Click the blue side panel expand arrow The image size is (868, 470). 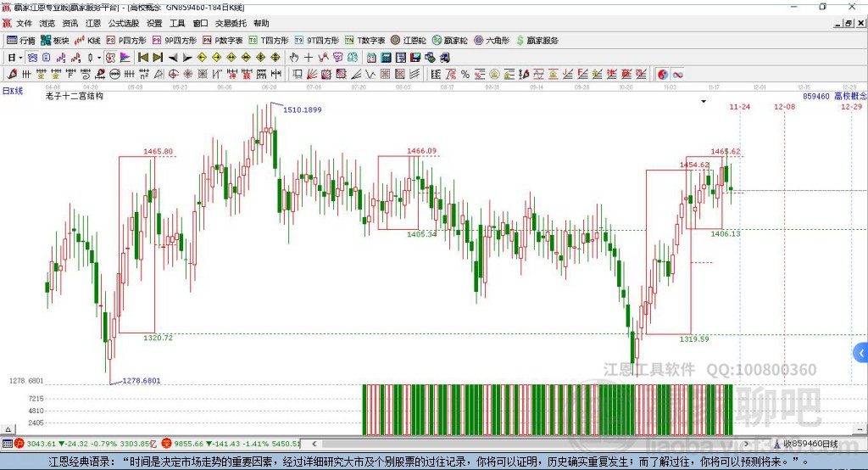coord(861,353)
